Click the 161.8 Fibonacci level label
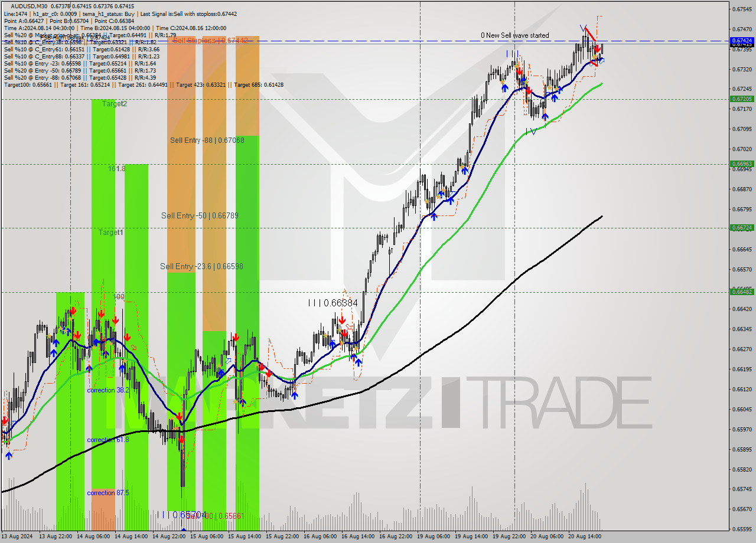This screenshot has height=543, width=756. (x=116, y=169)
